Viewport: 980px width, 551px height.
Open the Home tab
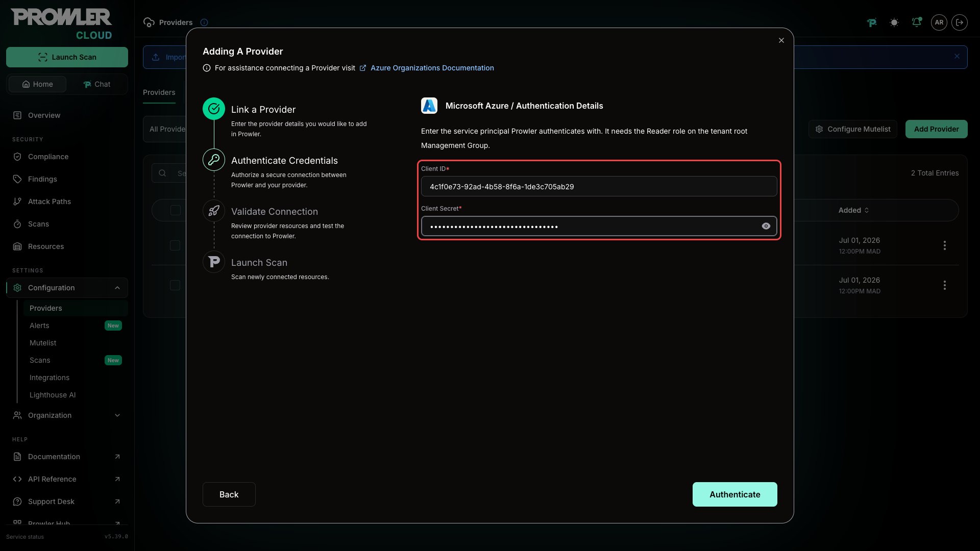point(37,84)
